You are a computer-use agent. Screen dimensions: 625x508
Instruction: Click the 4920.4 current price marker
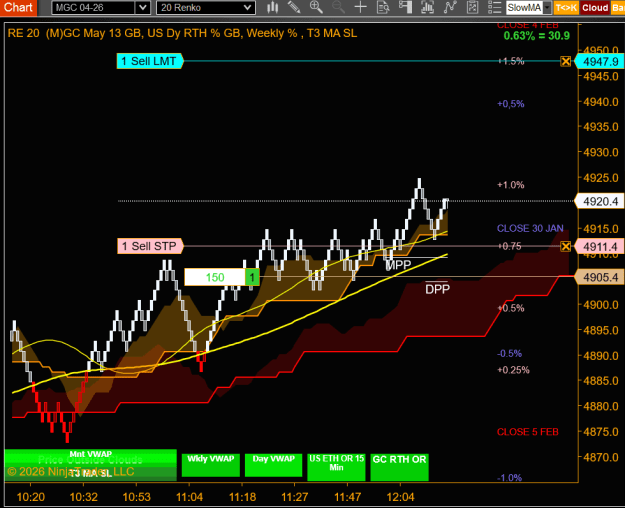[x=599, y=201]
